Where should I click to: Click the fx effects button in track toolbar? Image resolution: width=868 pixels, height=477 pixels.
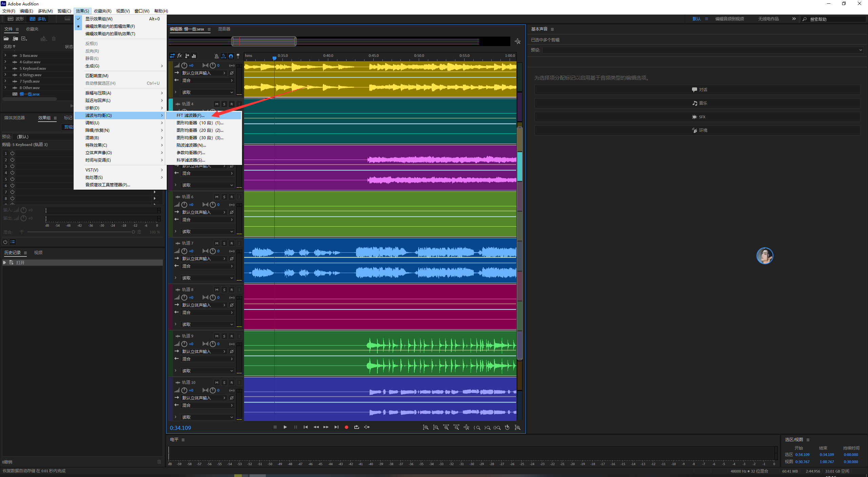coord(180,56)
